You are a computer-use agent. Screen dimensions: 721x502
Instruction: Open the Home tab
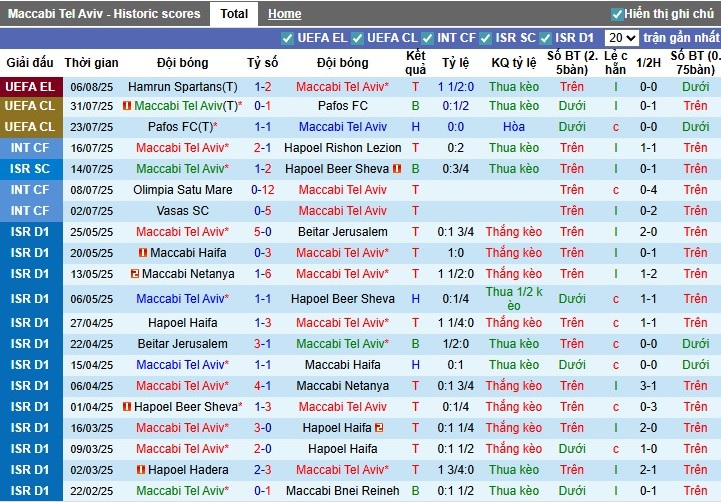(285, 14)
